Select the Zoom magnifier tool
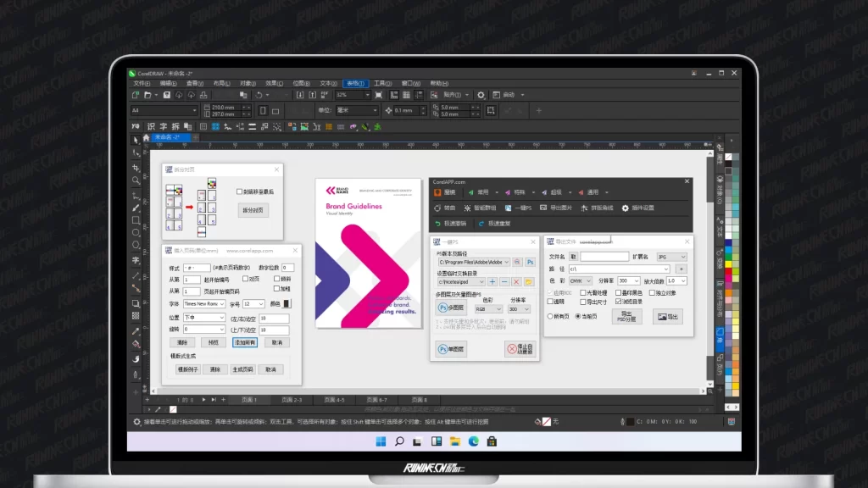Image resolution: width=868 pixels, height=488 pixels. (136, 180)
